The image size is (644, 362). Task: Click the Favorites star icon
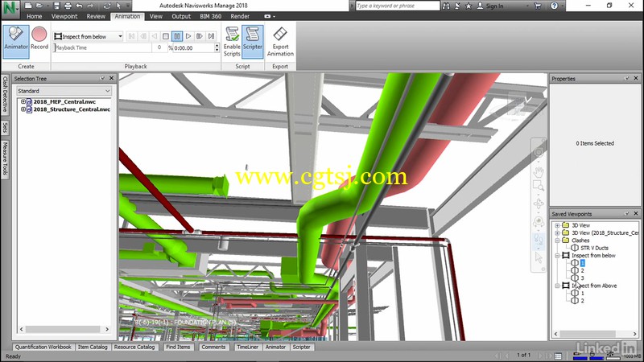click(x=469, y=6)
